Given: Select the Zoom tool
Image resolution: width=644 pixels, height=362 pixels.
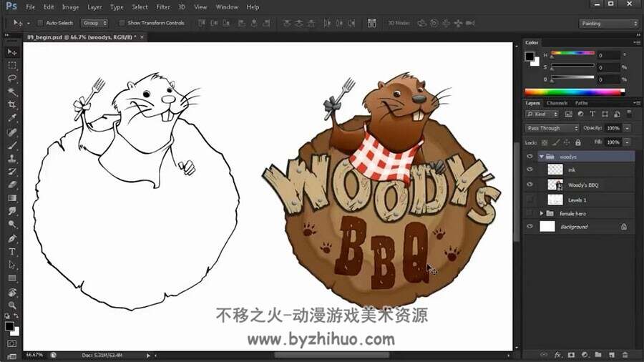Looking at the screenshot, I should pyautogui.click(x=12, y=305).
